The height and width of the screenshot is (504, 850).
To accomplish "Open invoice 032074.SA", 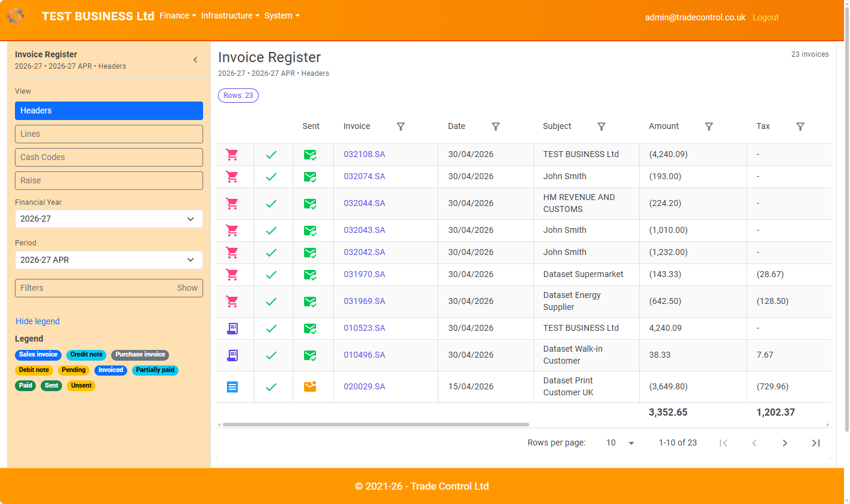I will pos(364,176).
